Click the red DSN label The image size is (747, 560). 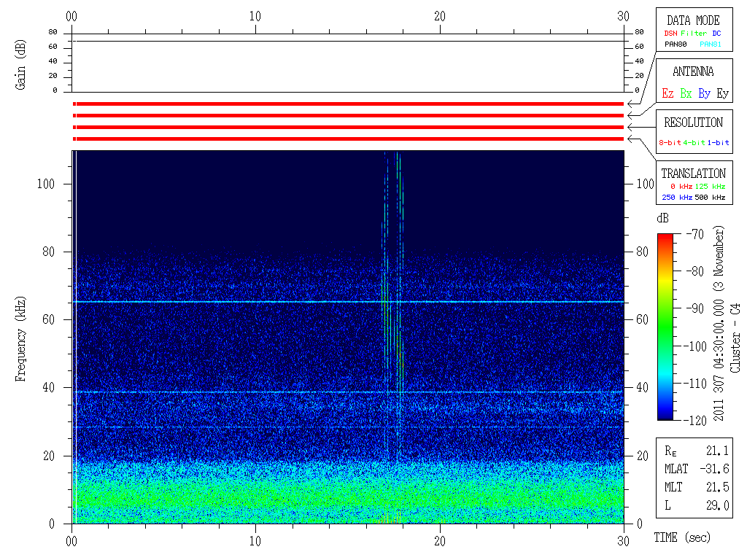coord(670,34)
